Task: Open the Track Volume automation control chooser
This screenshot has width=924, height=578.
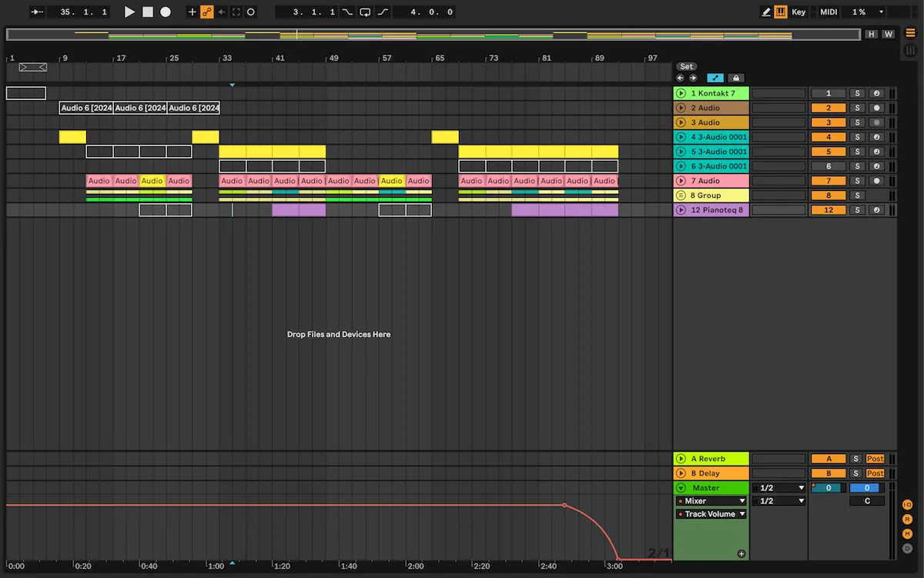Action: (x=711, y=514)
